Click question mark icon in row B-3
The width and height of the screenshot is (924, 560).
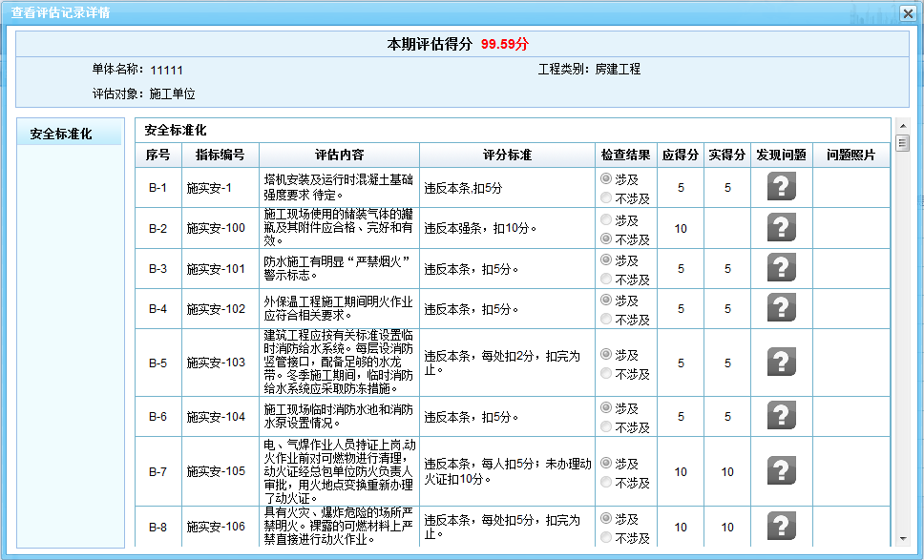click(x=781, y=268)
